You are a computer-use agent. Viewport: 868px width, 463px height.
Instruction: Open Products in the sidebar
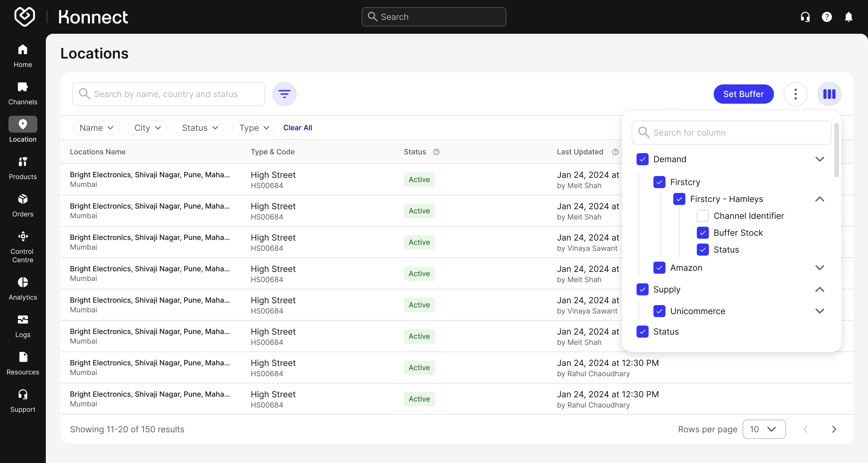click(x=23, y=168)
